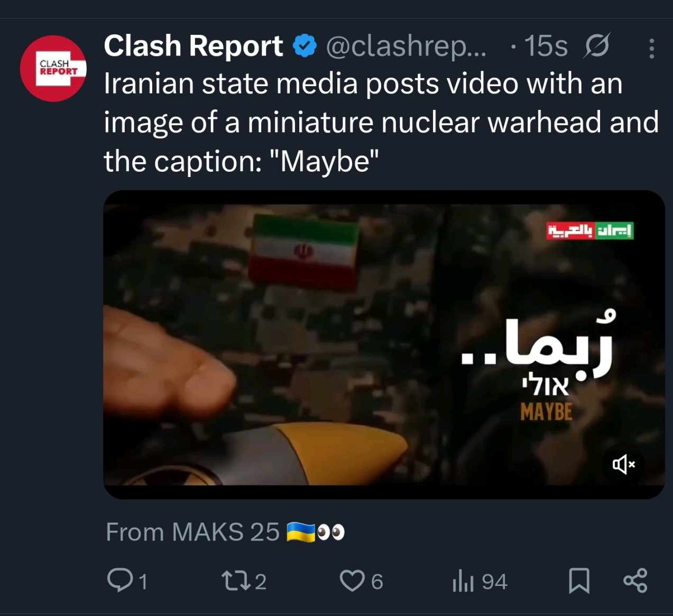Click the reply count number 1
The width and height of the screenshot is (673, 616).
tap(143, 582)
